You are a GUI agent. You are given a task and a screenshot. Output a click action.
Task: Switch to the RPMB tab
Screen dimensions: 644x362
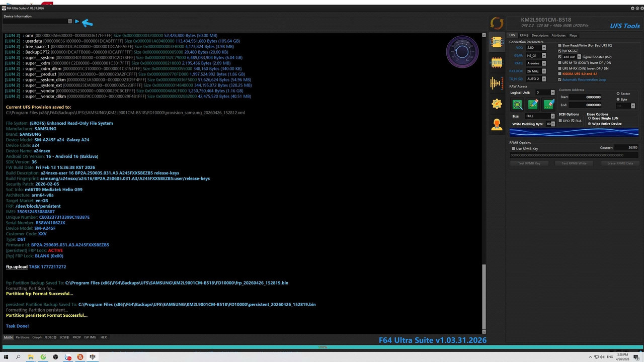524,35
